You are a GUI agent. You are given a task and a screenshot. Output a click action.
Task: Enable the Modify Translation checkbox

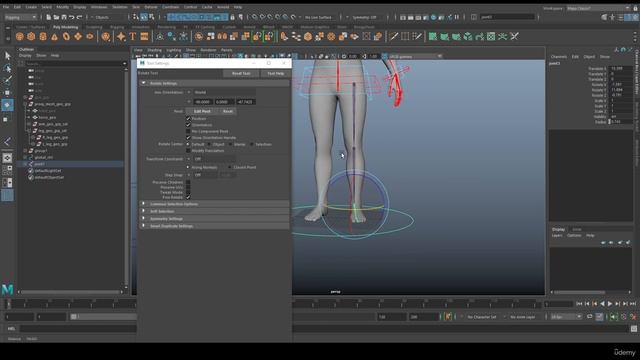pyautogui.click(x=188, y=151)
